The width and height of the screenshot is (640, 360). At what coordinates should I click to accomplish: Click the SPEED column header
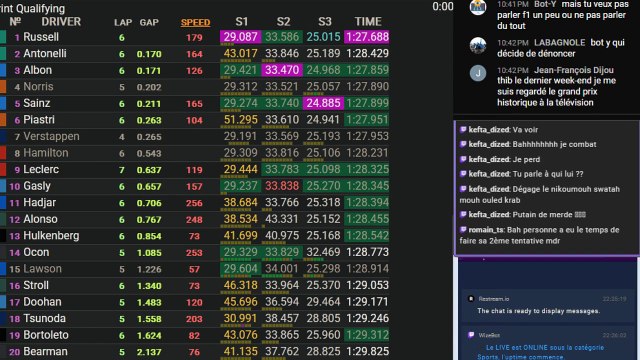(x=196, y=22)
